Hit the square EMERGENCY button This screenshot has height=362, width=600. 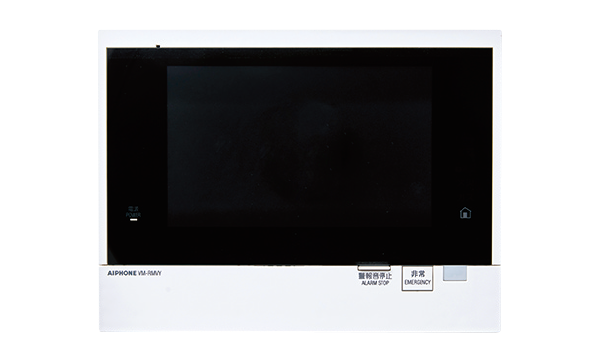click(417, 278)
